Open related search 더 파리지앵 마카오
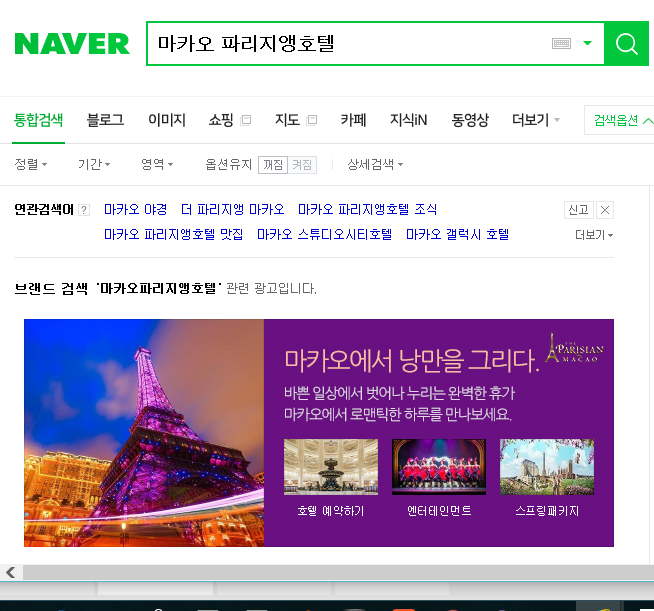The image size is (654, 611). pyautogui.click(x=233, y=209)
